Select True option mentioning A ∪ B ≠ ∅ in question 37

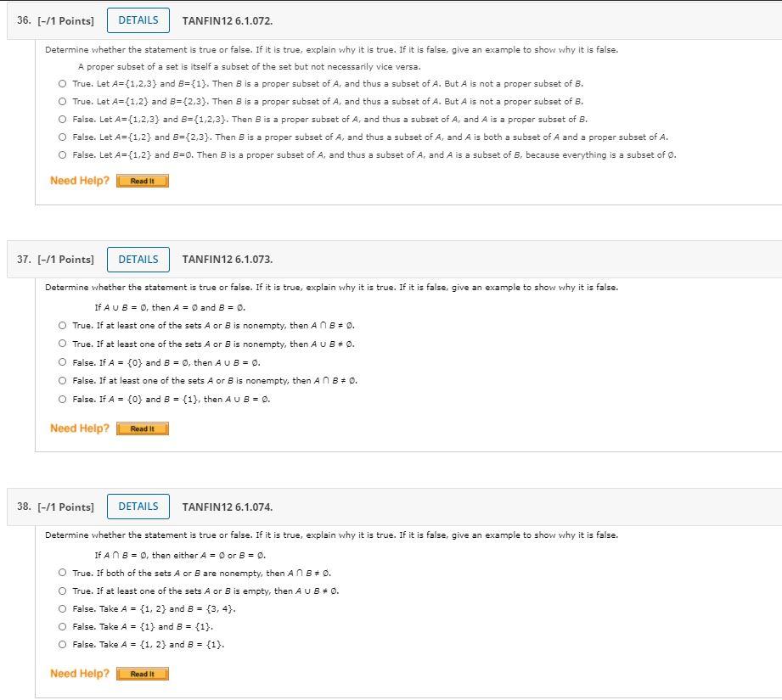[62, 344]
